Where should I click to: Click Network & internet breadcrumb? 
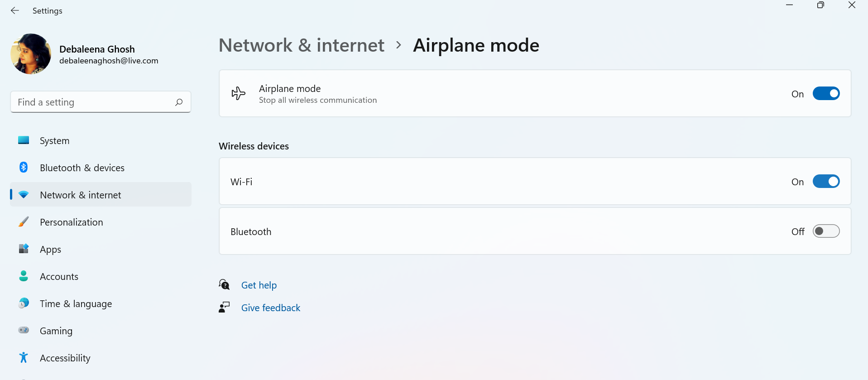(302, 45)
